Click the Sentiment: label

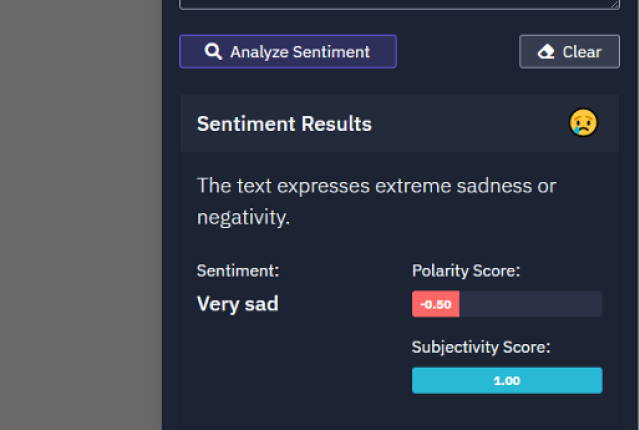pyautogui.click(x=238, y=271)
